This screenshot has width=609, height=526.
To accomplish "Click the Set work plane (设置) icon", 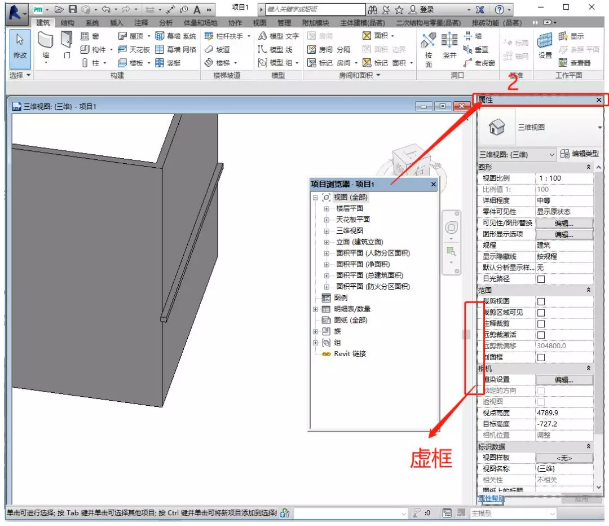I will pos(545,45).
